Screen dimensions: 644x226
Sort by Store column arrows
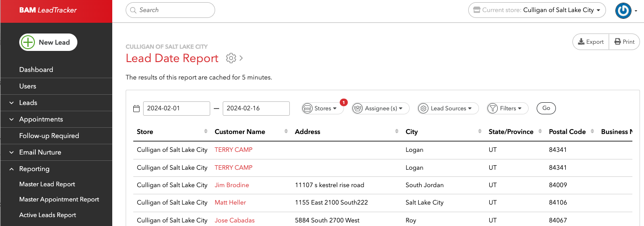pyautogui.click(x=206, y=131)
